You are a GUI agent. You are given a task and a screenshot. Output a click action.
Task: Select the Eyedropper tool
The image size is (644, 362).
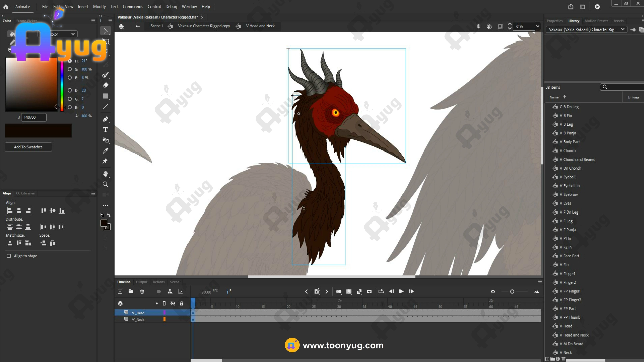pos(105,150)
